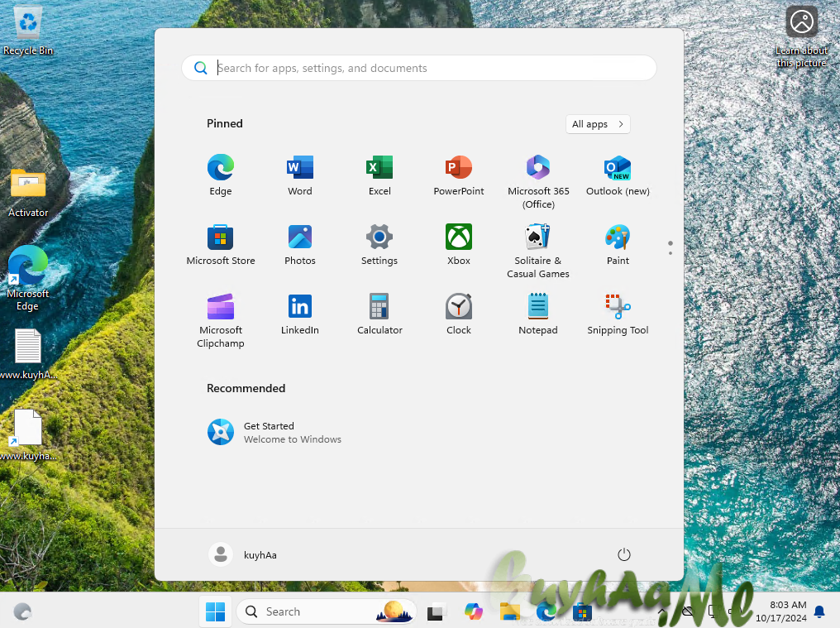Select the www.kuyhA... text file on desktop
Screen dimensions: 840x628
point(28,354)
